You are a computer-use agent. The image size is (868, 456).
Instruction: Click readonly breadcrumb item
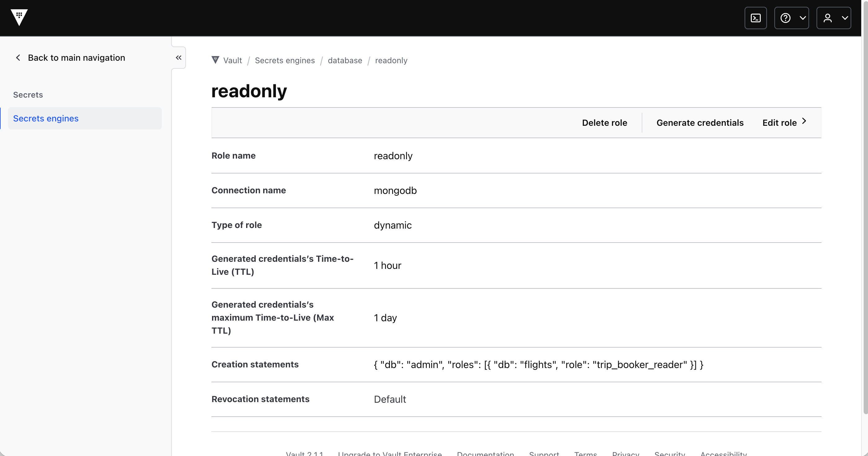pyautogui.click(x=391, y=60)
